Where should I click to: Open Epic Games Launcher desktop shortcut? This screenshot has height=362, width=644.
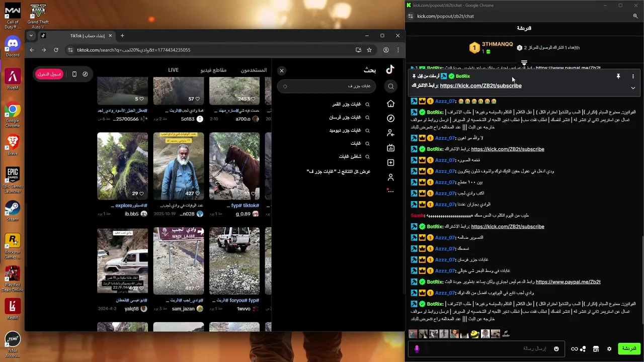(x=13, y=180)
